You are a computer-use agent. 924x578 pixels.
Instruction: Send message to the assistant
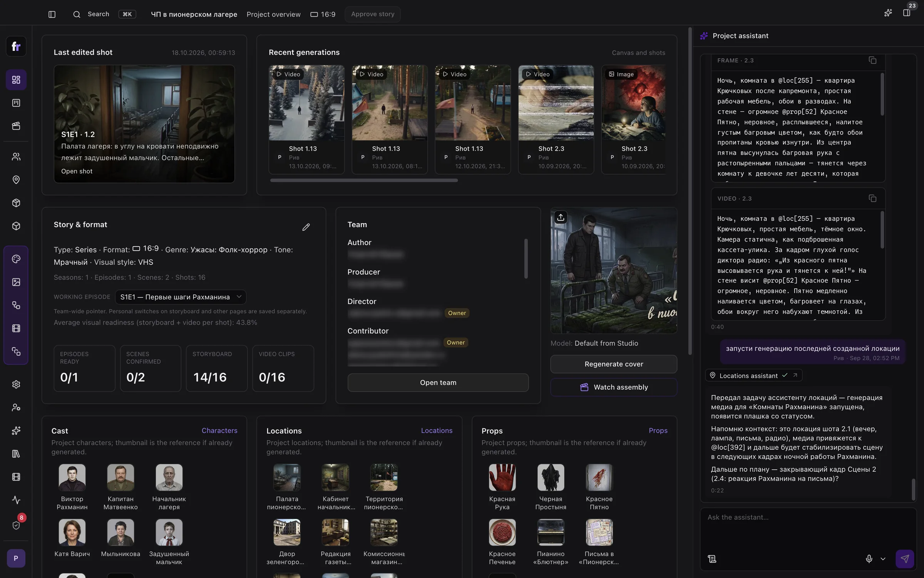[905, 559]
